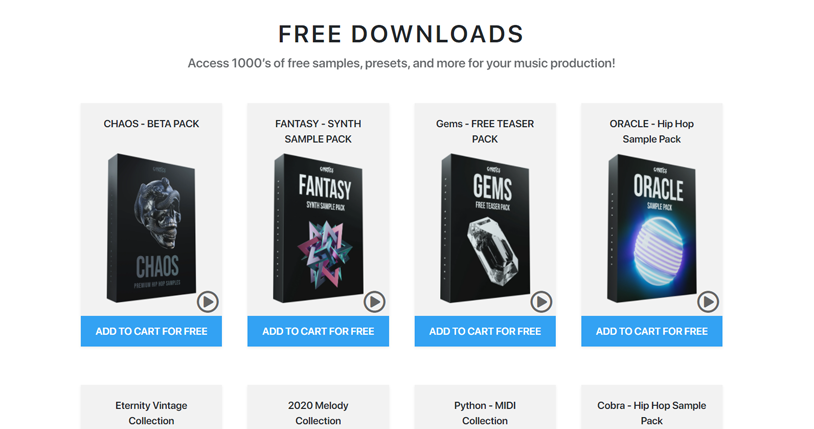Play preview of FANTASY Synth Sample Pack

click(374, 302)
